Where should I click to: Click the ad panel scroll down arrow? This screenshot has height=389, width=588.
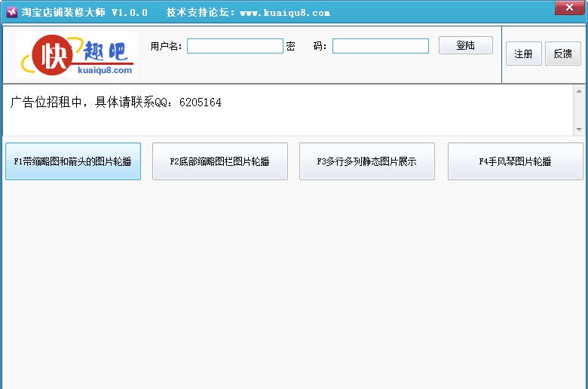point(579,130)
